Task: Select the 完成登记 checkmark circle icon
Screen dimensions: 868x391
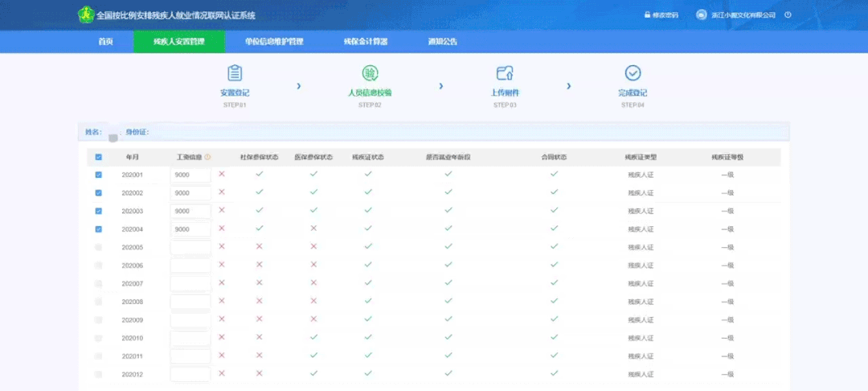Action: click(633, 73)
